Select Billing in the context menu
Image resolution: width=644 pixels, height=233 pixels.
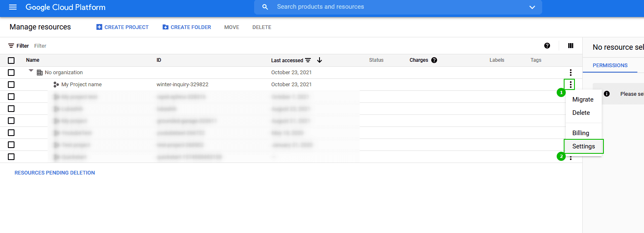tap(581, 133)
